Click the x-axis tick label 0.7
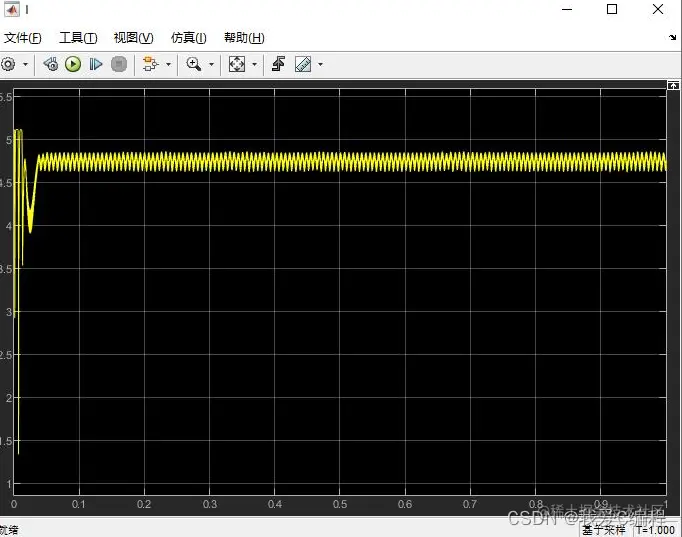Screen dimensions: 682x537 470,504
